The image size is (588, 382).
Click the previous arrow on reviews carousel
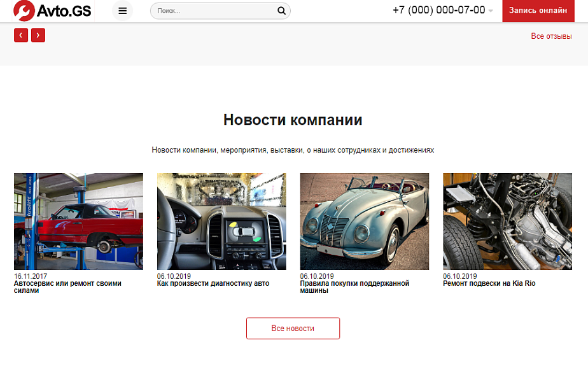pyautogui.click(x=21, y=35)
